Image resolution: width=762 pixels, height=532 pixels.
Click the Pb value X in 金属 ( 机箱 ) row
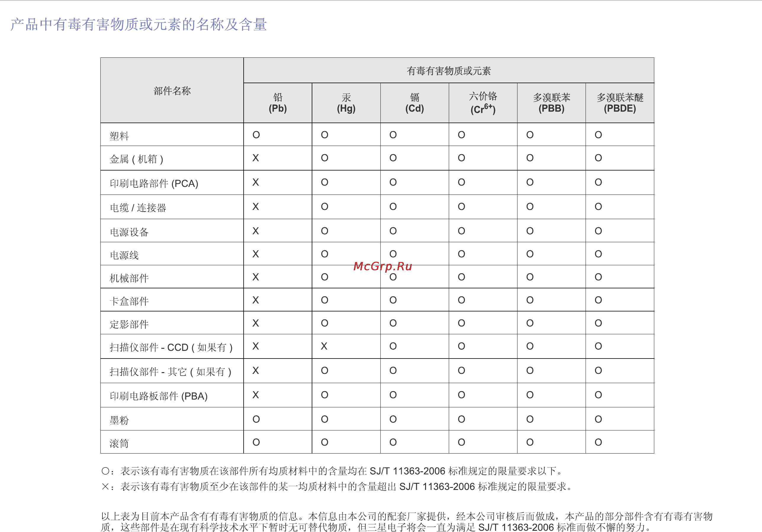[255, 157]
